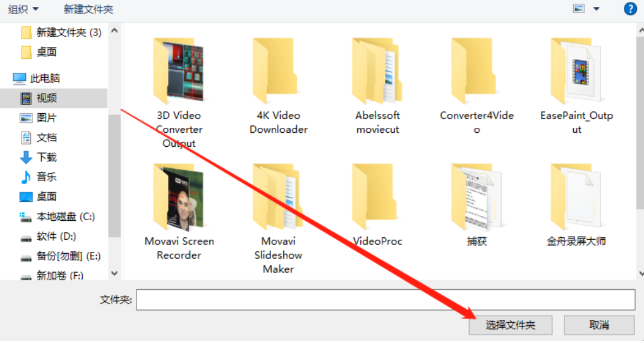This screenshot has height=341, width=644.
Task: Click the 文档 document icon in sidebar
Action: click(x=26, y=137)
